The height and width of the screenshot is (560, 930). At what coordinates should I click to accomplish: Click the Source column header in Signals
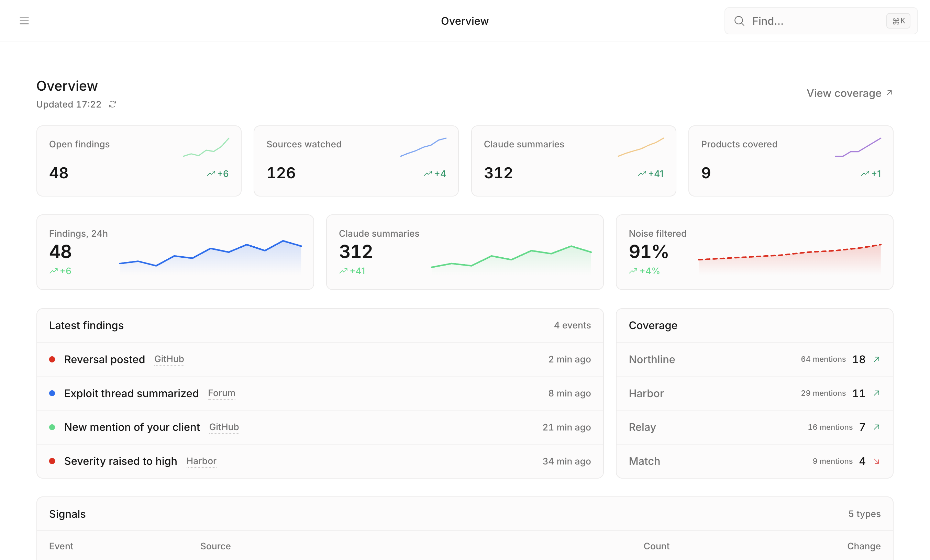pyautogui.click(x=215, y=546)
